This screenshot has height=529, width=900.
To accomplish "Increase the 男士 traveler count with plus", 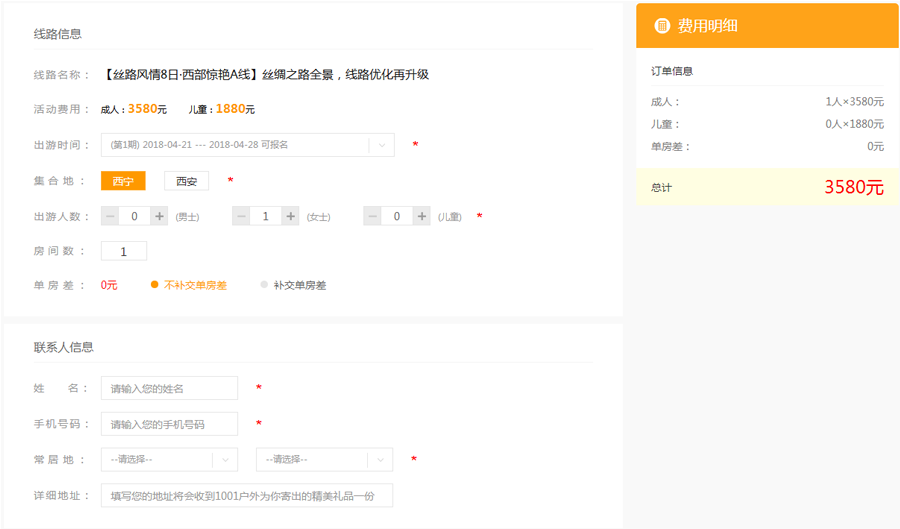I will (x=159, y=216).
